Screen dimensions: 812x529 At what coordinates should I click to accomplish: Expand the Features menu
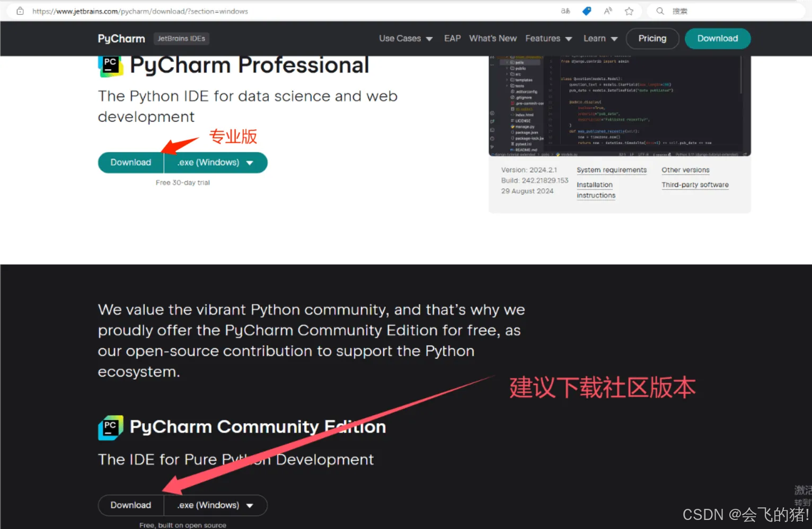pyautogui.click(x=549, y=39)
